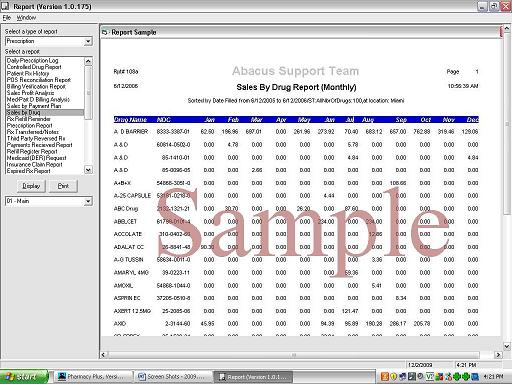Select Med/Part D Billing Analysis report

pos(38,99)
